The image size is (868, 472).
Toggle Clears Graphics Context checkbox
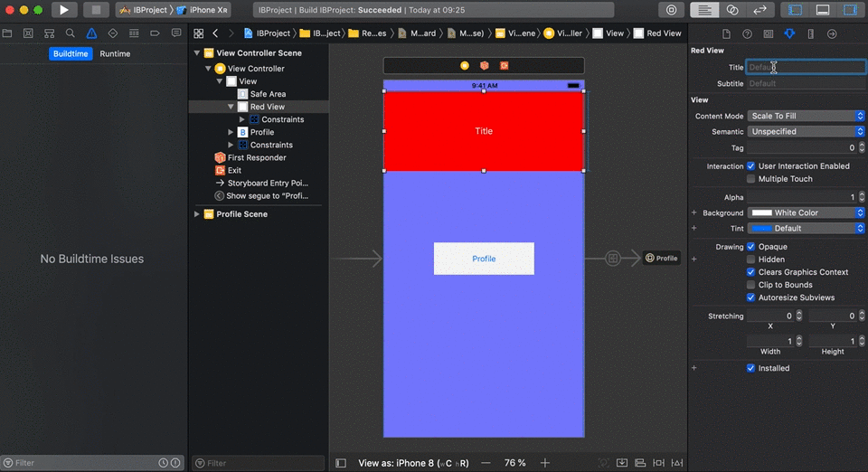(750, 271)
